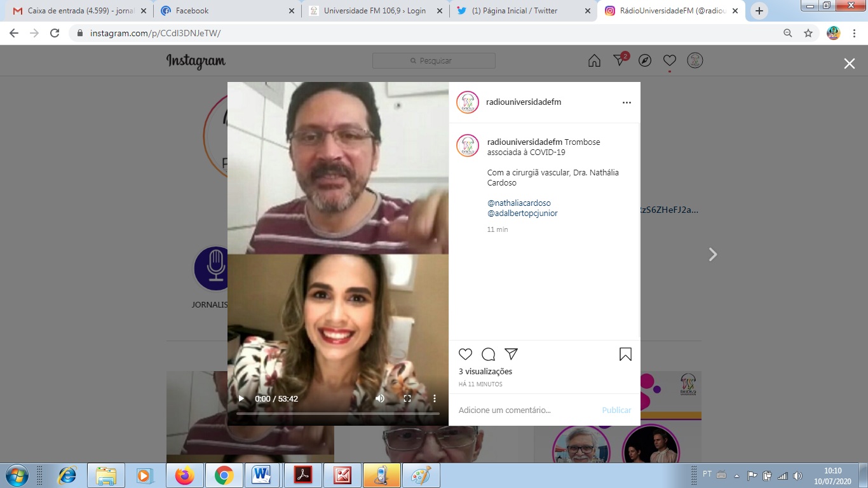Open the zoom magnifier in the address bar
The height and width of the screenshot is (488, 868).
(x=788, y=33)
